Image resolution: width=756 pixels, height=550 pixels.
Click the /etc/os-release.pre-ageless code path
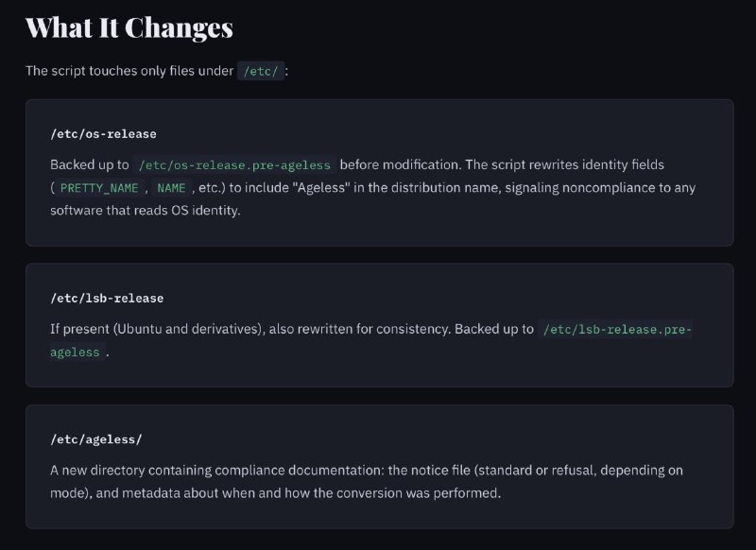tap(234, 164)
